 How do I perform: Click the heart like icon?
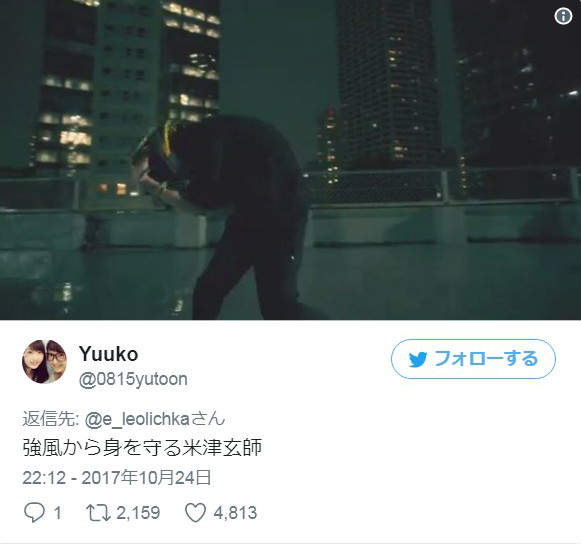pyautogui.click(x=195, y=513)
